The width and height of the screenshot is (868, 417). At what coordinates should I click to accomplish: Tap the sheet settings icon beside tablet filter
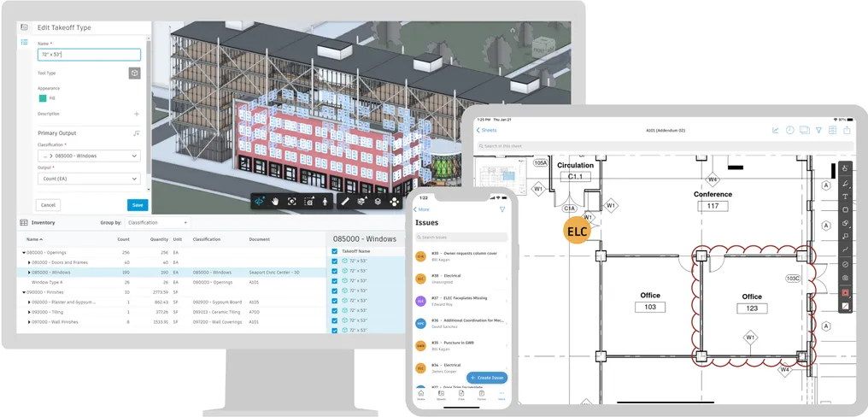(832, 130)
